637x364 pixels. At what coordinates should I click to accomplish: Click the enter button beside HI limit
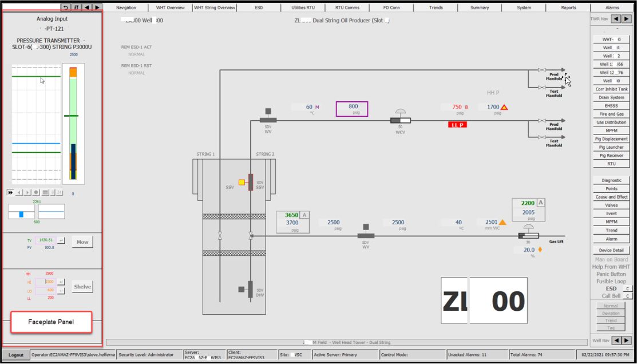pos(61,282)
